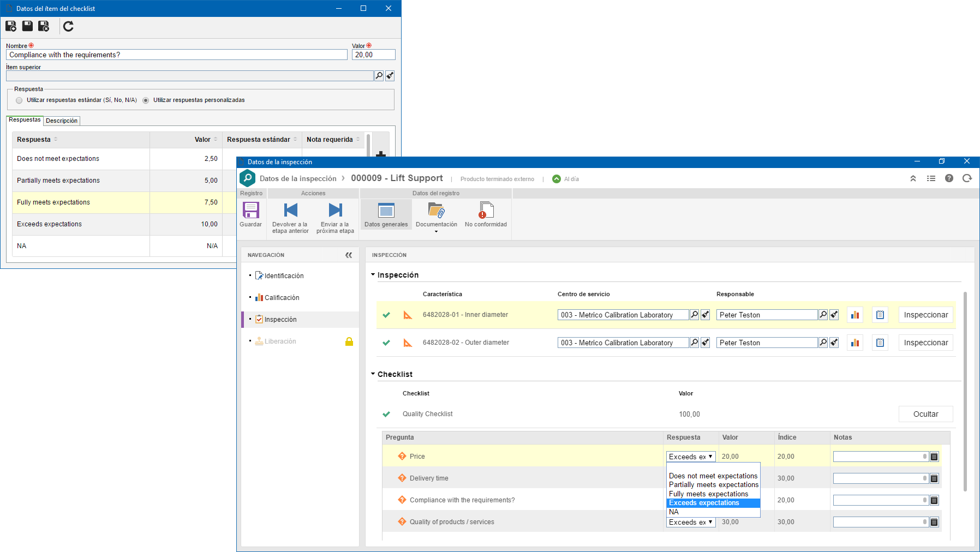Click the 000009 - Lift Support title
980x552 pixels.
[x=397, y=178]
